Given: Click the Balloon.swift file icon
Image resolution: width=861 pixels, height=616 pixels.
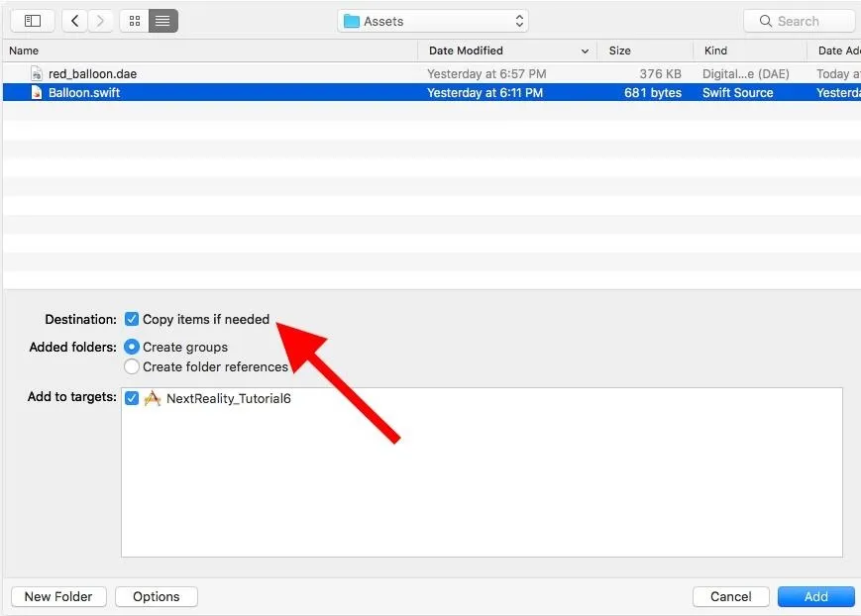Looking at the screenshot, I should tap(37, 92).
